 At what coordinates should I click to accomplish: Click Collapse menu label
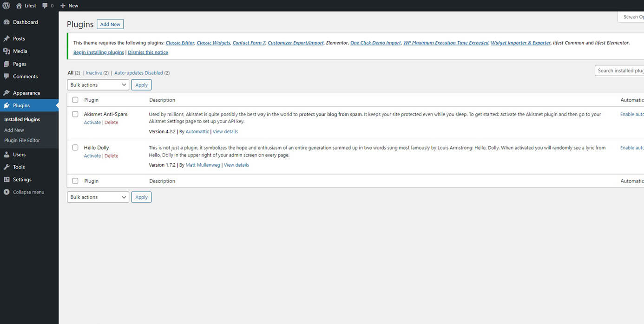pyautogui.click(x=28, y=192)
